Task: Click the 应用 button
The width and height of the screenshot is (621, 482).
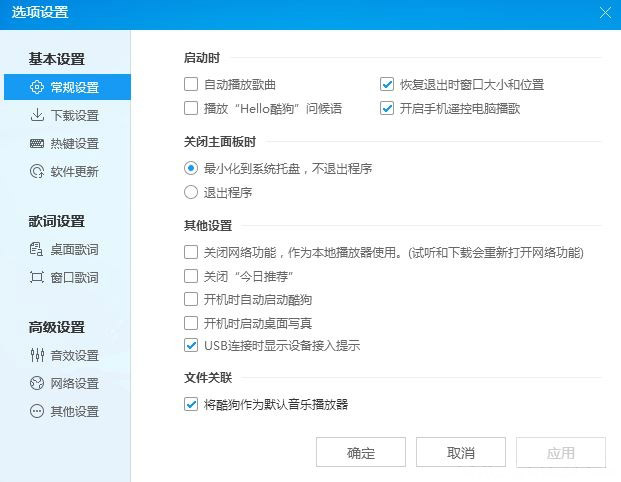Action: [561, 452]
